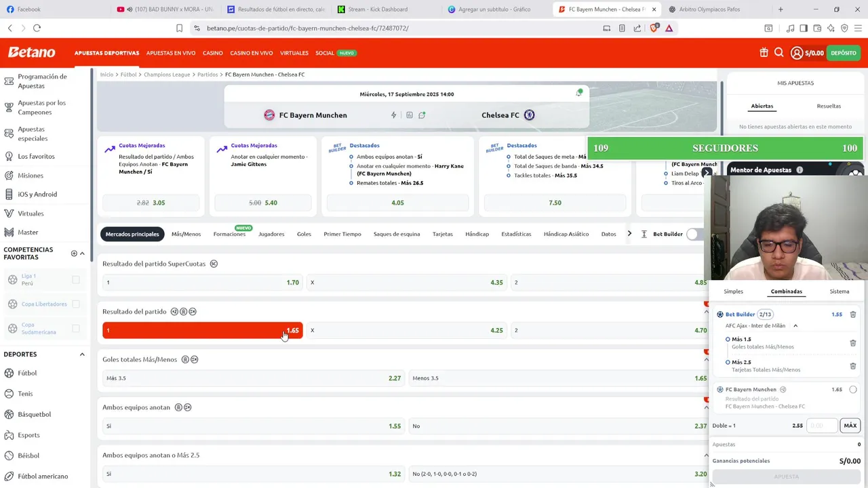The image size is (868, 488).
Task: Switch betslip to Simples tab
Action: [733, 291]
